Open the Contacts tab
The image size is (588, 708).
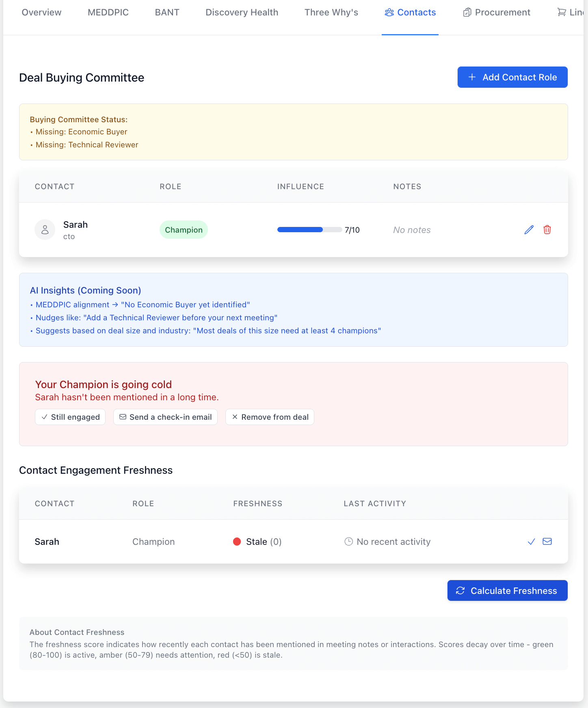(410, 13)
